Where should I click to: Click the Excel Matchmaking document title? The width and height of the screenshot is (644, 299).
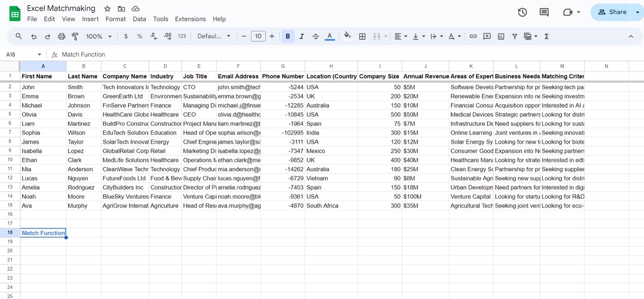61,8
